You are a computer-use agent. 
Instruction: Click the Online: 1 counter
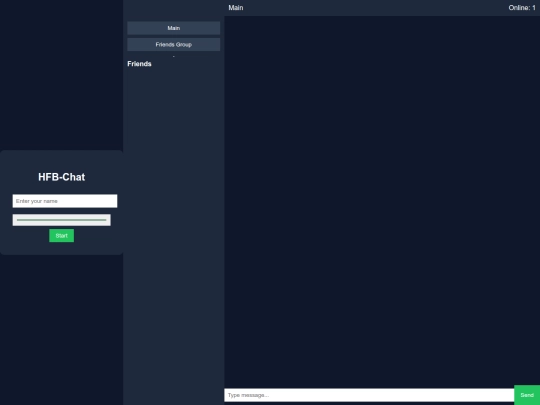click(x=522, y=8)
